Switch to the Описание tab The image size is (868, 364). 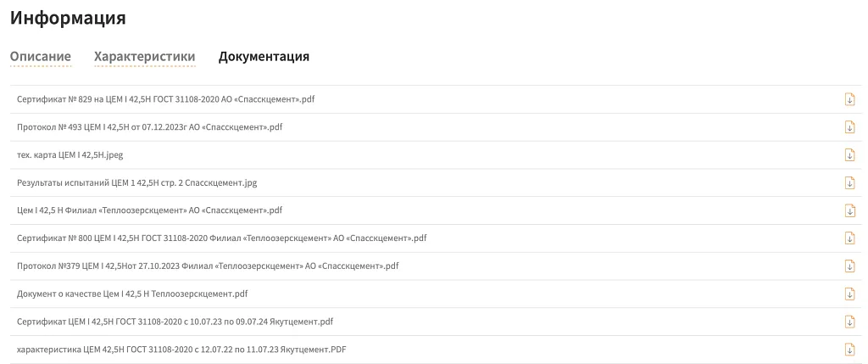41,57
